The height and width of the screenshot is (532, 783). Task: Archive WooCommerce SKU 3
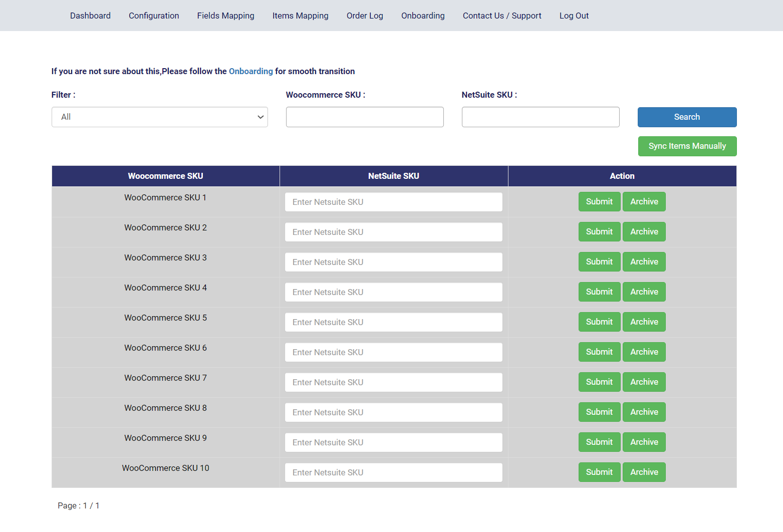click(644, 261)
